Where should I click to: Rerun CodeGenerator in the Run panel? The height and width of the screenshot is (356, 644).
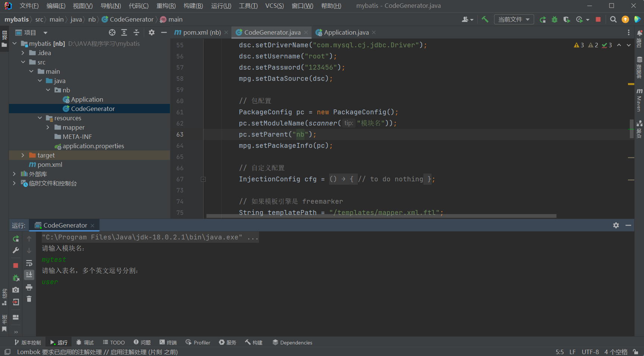point(16,239)
